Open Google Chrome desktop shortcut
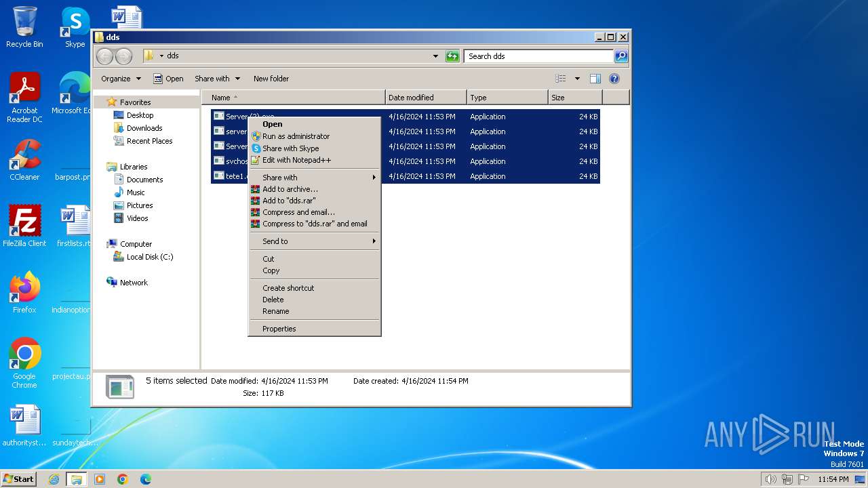Screen dimensions: 868x488 [24, 363]
